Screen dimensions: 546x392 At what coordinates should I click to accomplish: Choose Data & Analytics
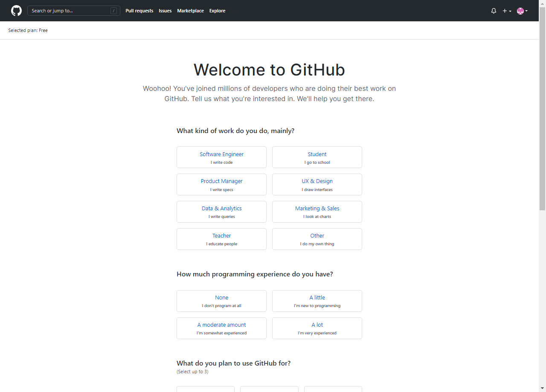pos(221,212)
